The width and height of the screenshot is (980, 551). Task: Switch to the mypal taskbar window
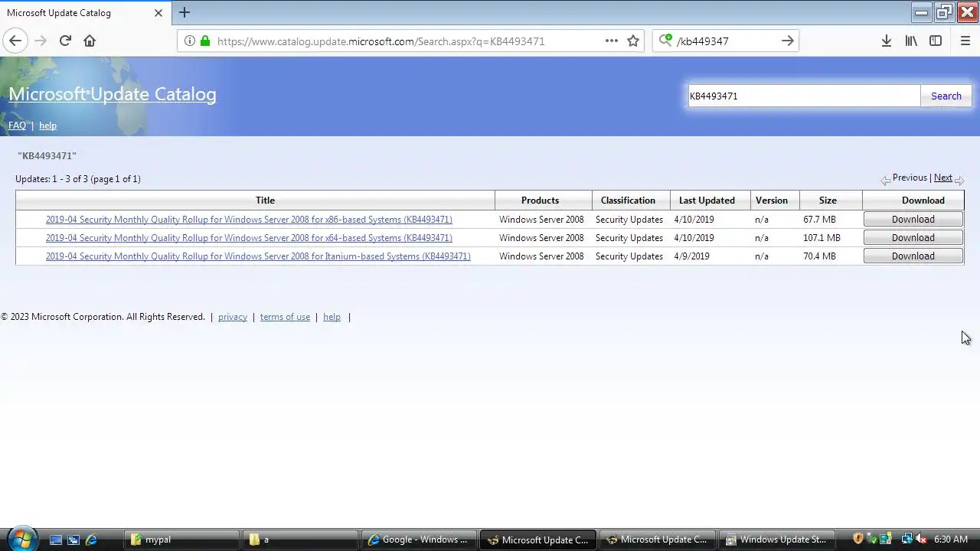click(181, 540)
